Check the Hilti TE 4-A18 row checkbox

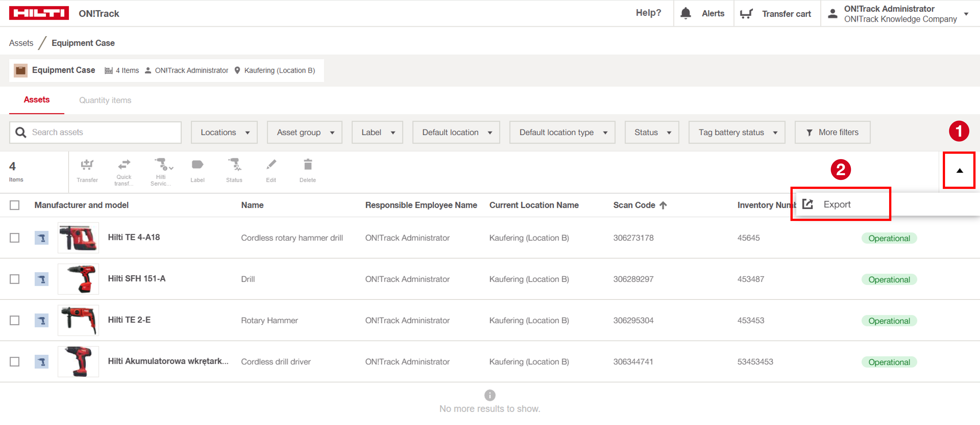click(14, 238)
